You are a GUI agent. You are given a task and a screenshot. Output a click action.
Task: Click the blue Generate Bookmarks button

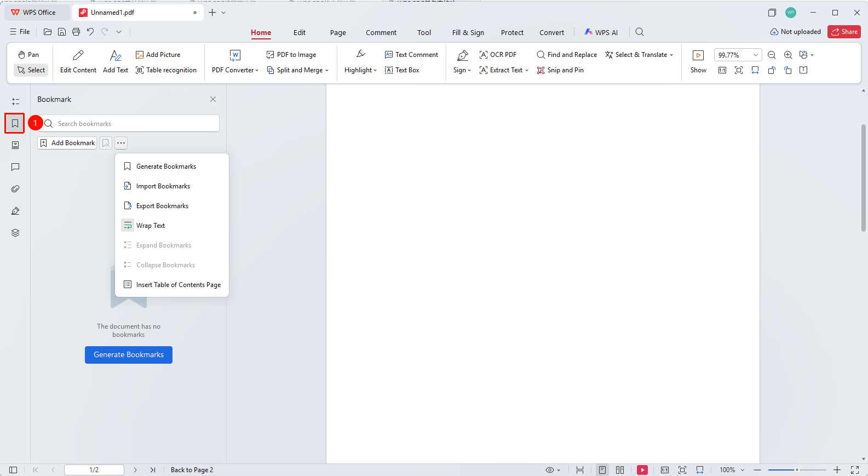129,355
